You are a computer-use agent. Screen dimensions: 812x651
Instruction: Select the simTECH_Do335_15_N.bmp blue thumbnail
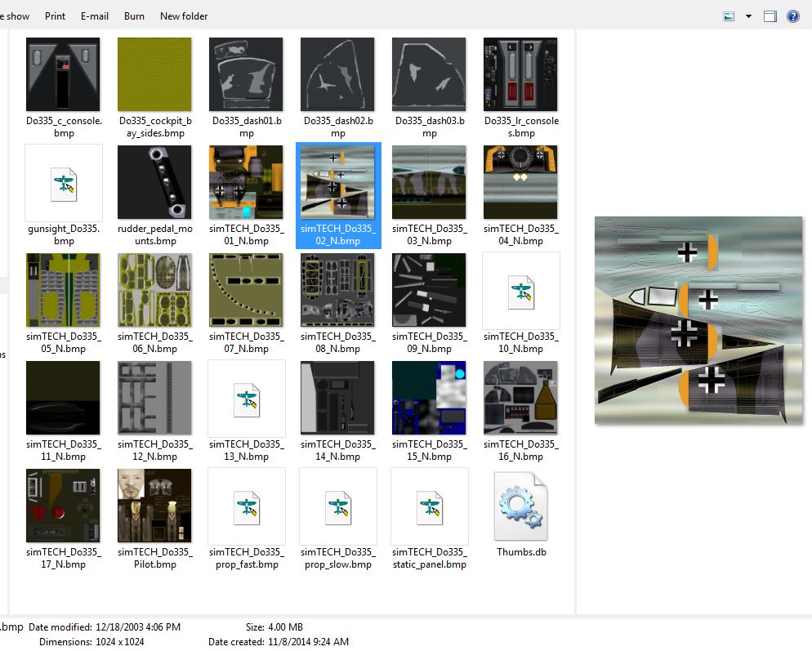point(429,398)
